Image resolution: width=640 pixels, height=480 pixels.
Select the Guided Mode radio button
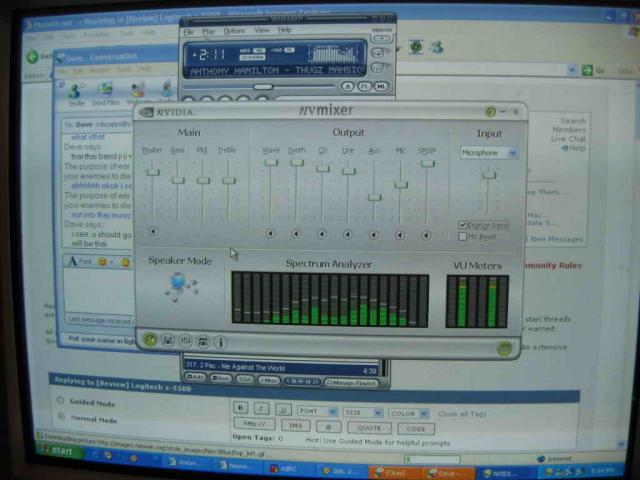[x=60, y=400]
